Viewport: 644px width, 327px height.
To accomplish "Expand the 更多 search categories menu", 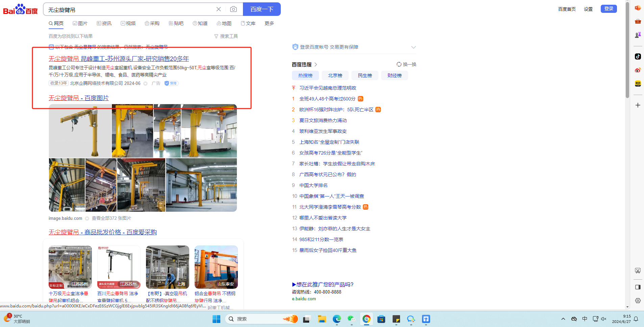I will tap(269, 23).
